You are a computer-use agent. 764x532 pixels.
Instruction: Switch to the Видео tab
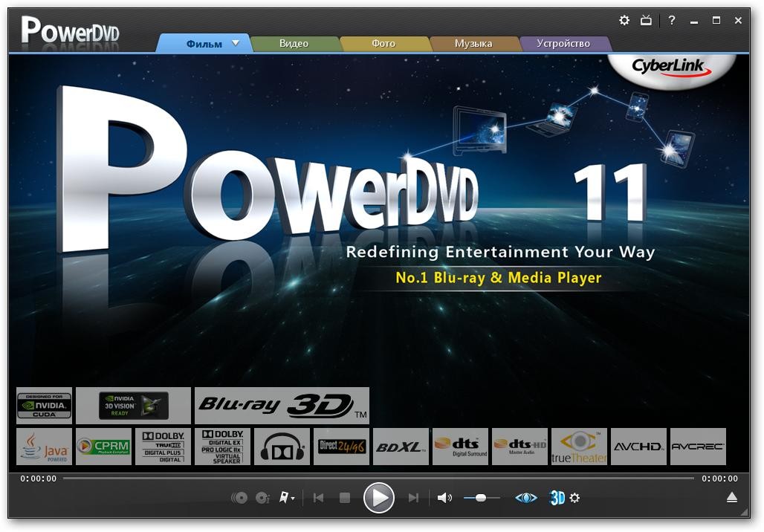294,43
